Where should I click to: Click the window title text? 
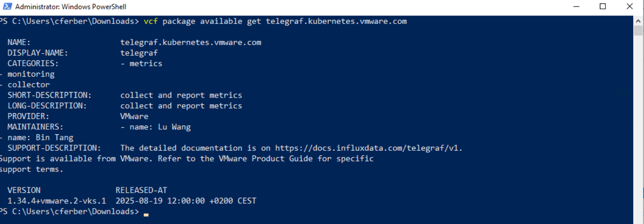pos(70,7)
